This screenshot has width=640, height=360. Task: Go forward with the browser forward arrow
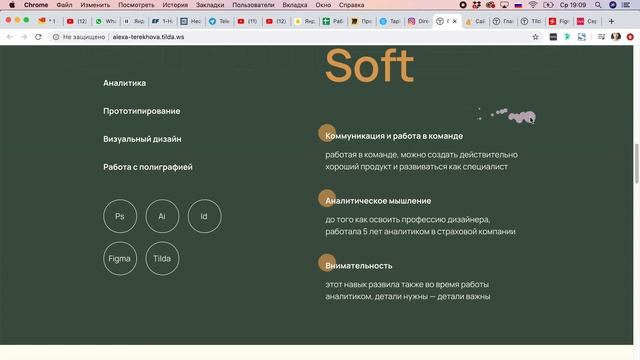point(24,37)
